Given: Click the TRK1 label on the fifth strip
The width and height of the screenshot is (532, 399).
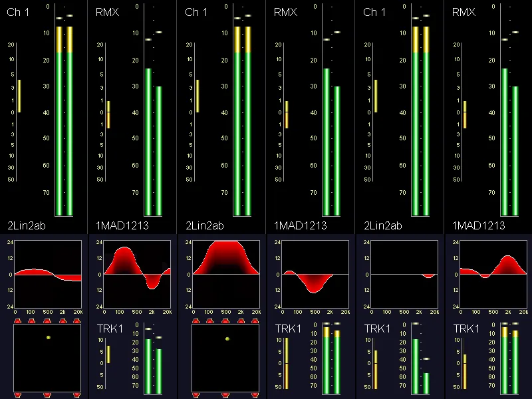Looking at the screenshot, I should pos(377,329).
